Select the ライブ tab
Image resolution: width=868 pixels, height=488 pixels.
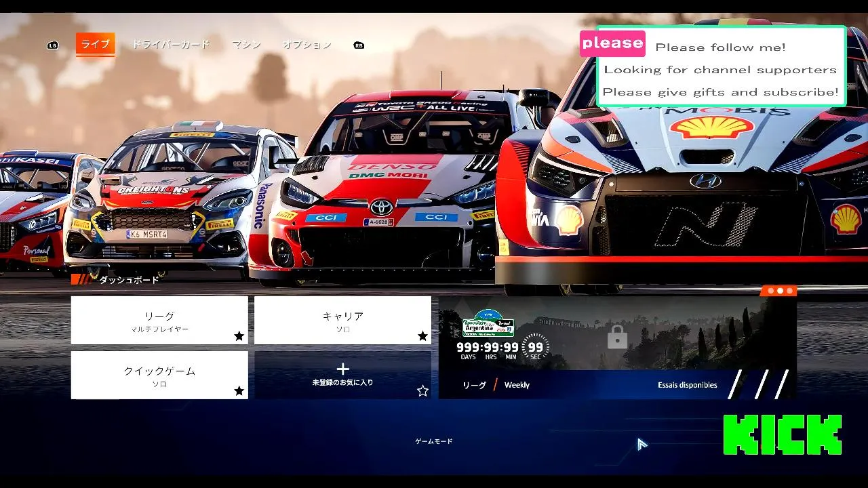[x=96, y=44]
